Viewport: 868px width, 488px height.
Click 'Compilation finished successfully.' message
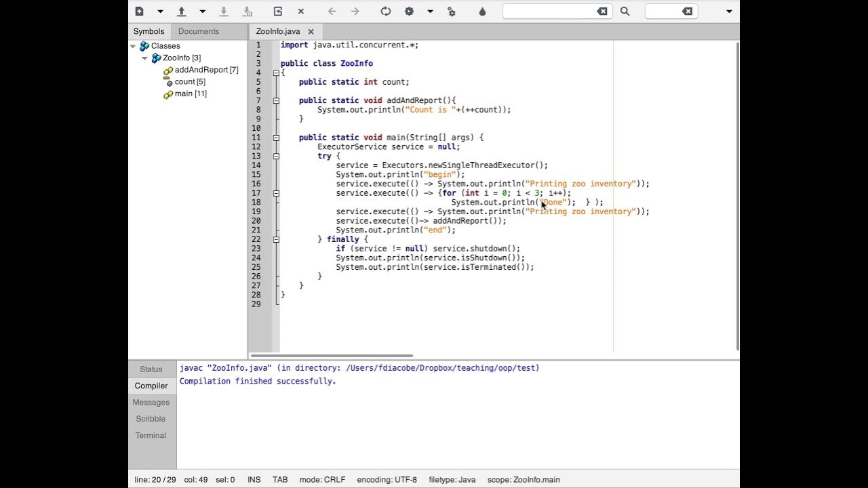click(x=258, y=381)
